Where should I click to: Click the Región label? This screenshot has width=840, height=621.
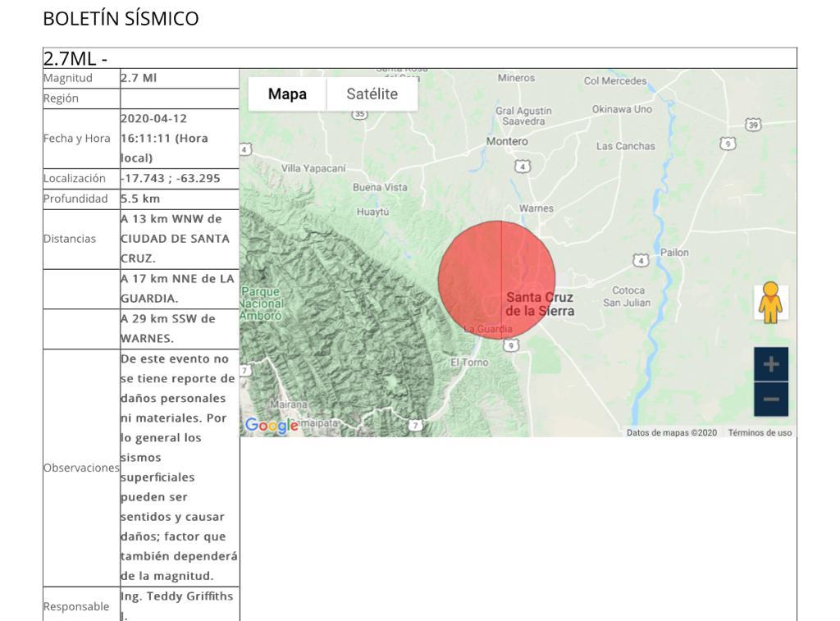tap(61, 98)
